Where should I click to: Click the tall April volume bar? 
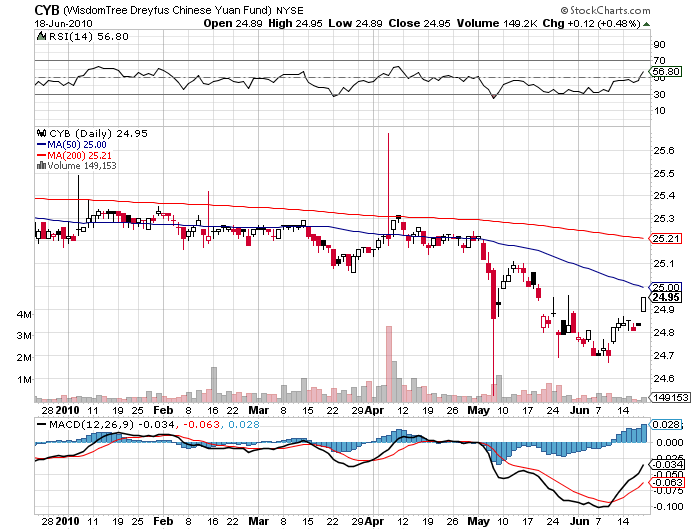389,364
